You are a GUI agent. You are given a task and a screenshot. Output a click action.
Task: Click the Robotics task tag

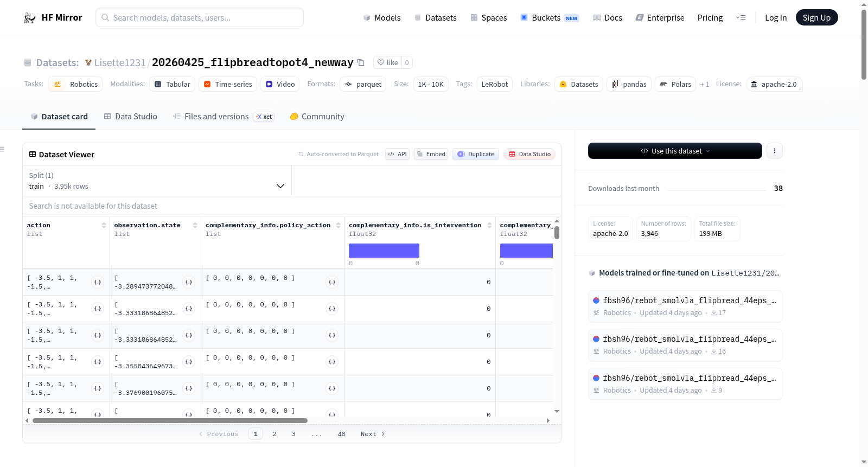coord(75,84)
